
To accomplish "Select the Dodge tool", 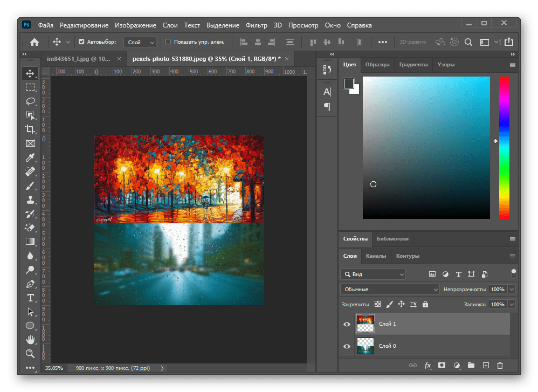I will (x=30, y=270).
